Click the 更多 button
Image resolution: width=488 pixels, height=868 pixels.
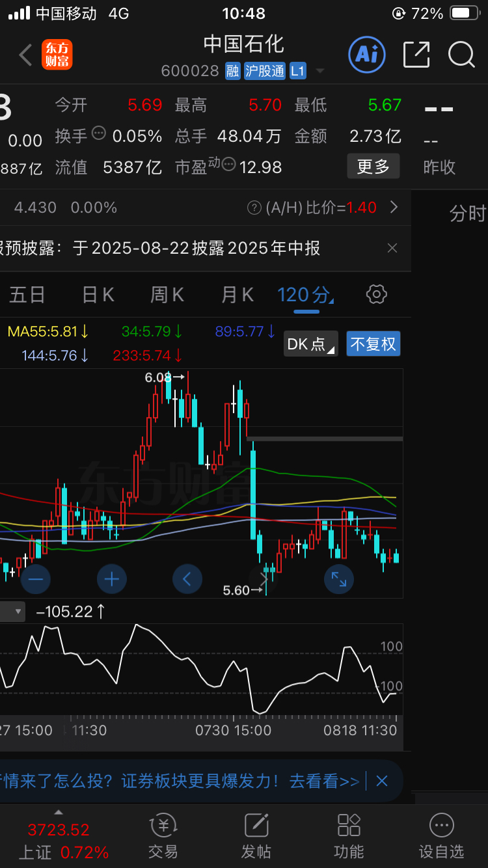(x=373, y=167)
